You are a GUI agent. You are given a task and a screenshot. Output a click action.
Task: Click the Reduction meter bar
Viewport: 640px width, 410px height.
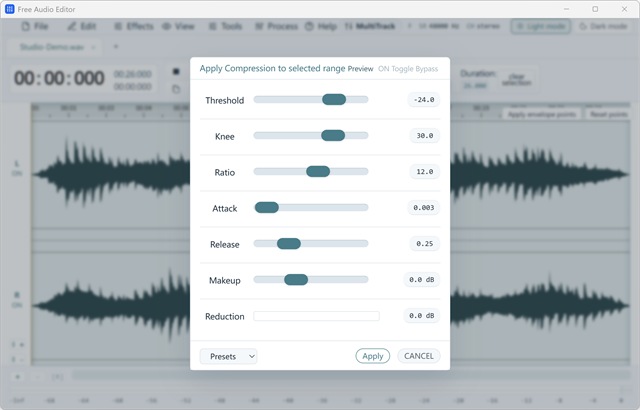tap(316, 316)
